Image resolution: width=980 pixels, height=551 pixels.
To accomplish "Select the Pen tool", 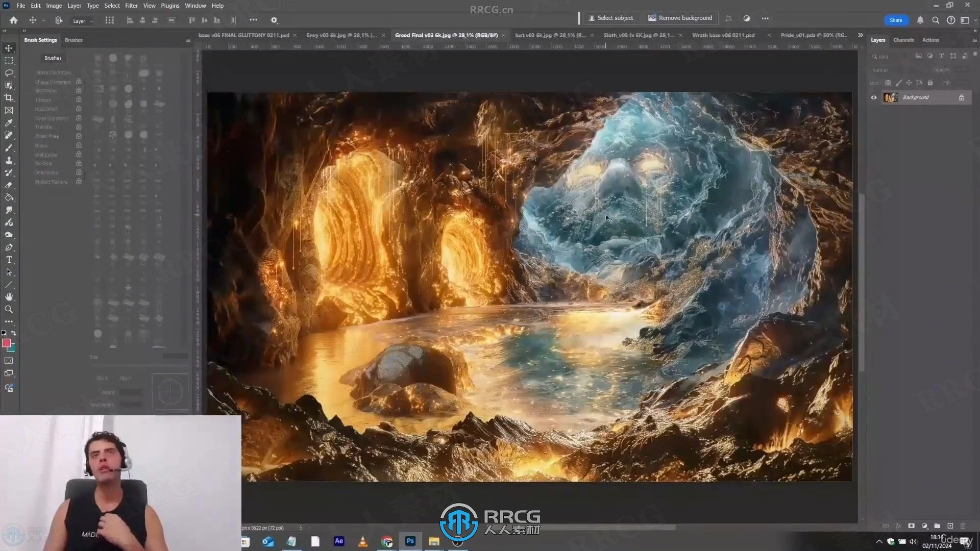I will (x=9, y=247).
